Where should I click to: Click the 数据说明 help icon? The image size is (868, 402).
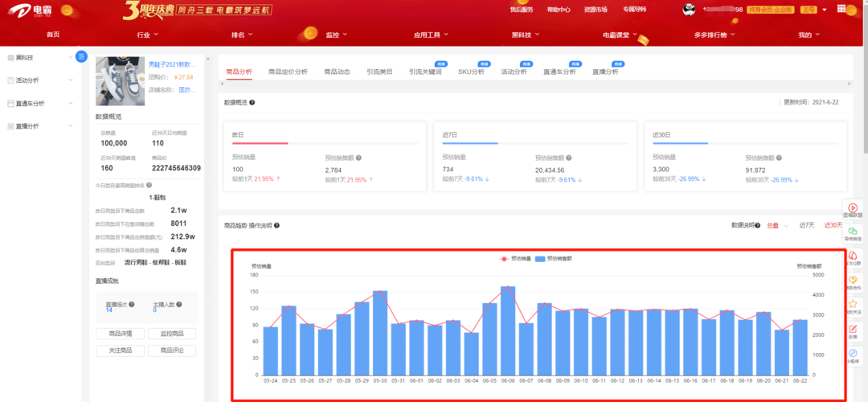pos(757,225)
